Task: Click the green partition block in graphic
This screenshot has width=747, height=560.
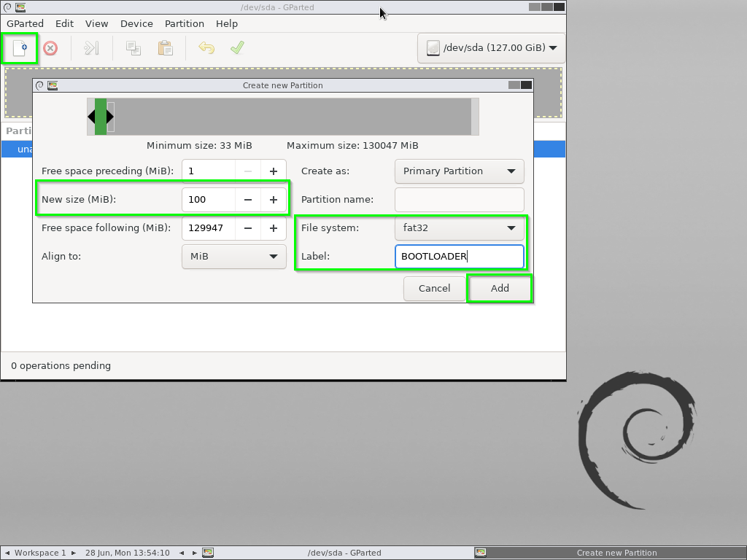Action: click(101, 117)
